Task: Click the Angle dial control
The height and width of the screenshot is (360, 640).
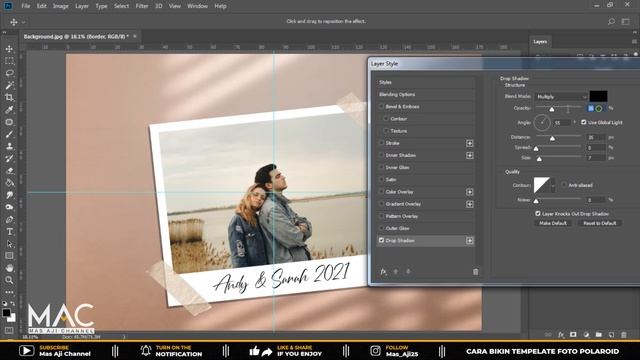Action: coord(542,122)
